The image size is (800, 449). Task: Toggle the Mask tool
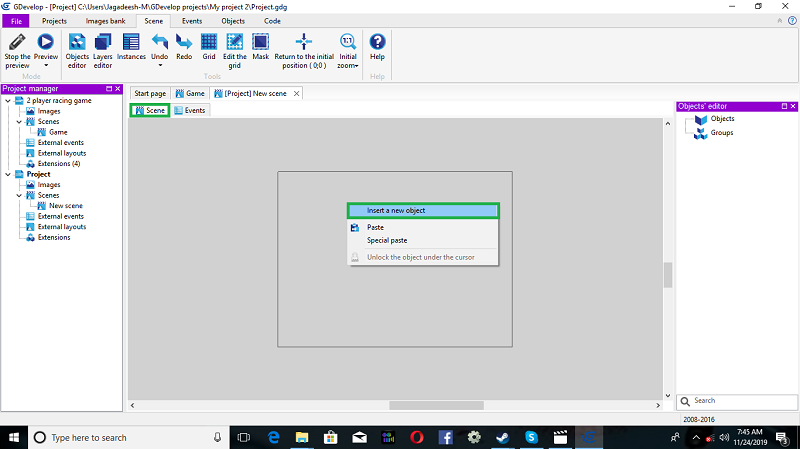[260, 42]
